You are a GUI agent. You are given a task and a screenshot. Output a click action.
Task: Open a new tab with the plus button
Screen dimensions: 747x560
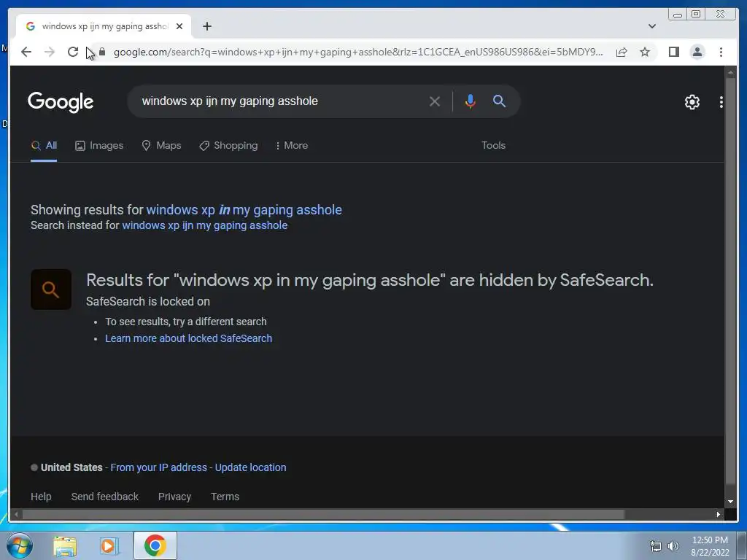(x=206, y=26)
